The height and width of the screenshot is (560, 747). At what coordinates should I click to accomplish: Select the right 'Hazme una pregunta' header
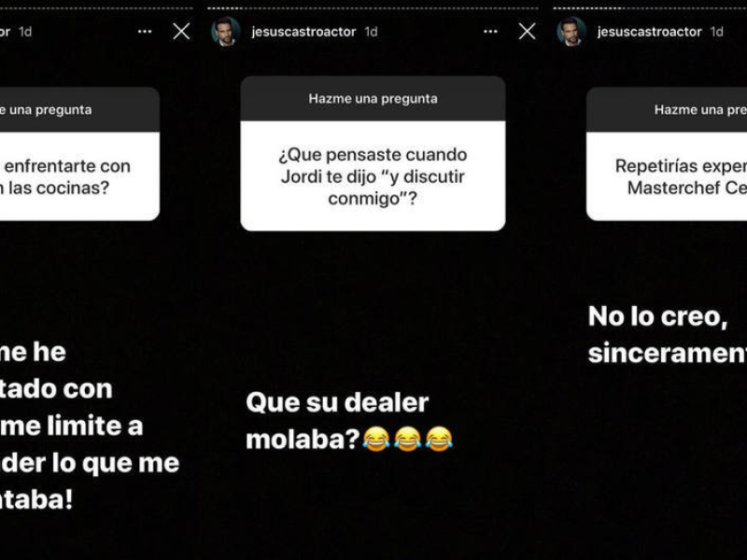667,109
